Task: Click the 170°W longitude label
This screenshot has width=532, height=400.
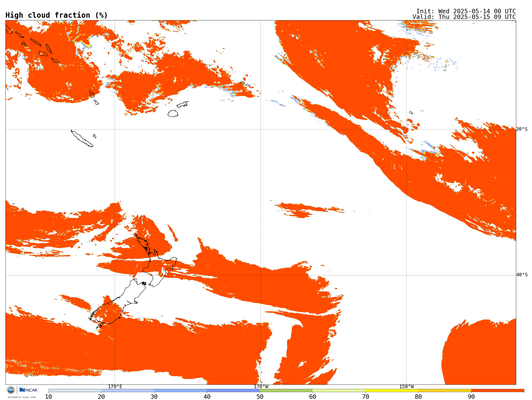Action: pos(261,386)
